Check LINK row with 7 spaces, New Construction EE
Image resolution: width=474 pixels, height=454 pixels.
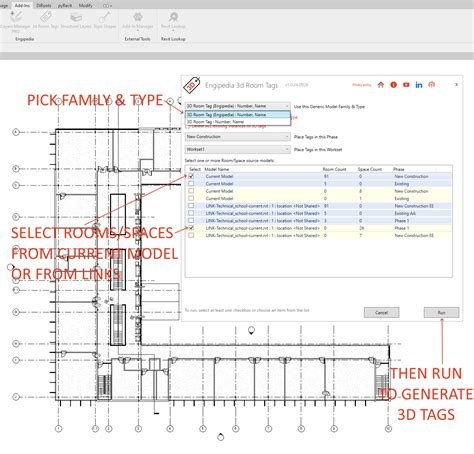pyautogui.click(x=191, y=235)
